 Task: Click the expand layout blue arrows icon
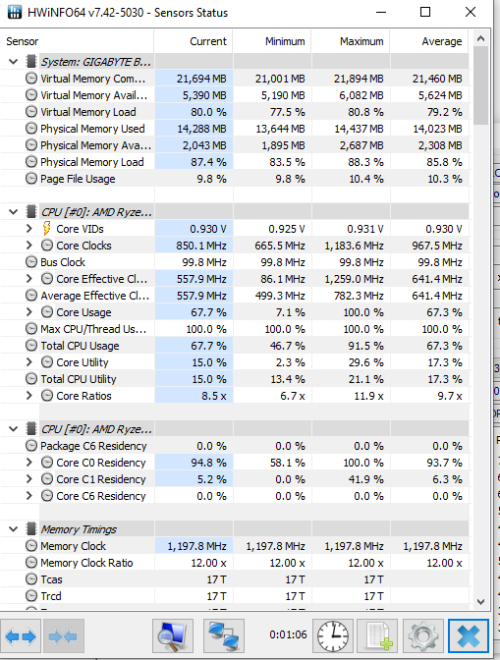pos(20,636)
